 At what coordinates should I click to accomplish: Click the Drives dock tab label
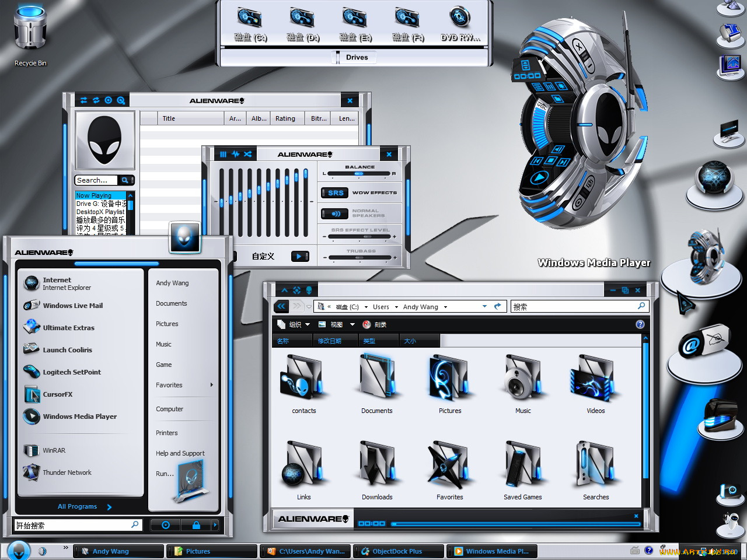click(357, 57)
